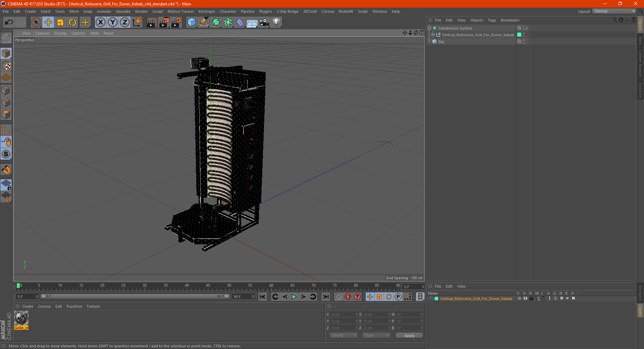Switch to Texture mode icon
The width and height of the screenshot is (644, 349).
(x=6, y=66)
